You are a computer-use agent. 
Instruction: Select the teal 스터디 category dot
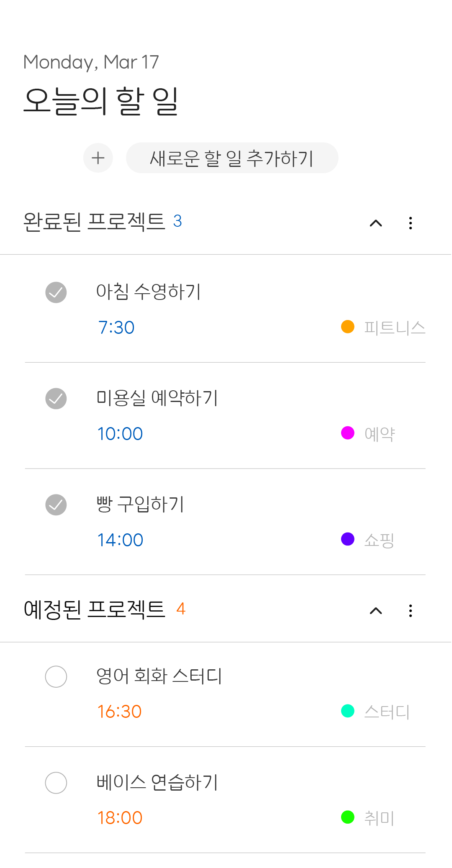pyautogui.click(x=348, y=711)
